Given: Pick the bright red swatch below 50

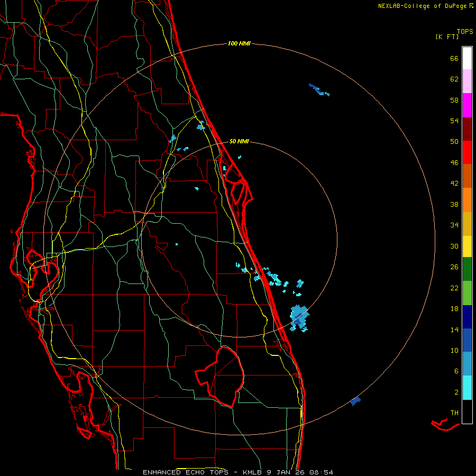Looking at the screenshot, I should coord(467,152).
